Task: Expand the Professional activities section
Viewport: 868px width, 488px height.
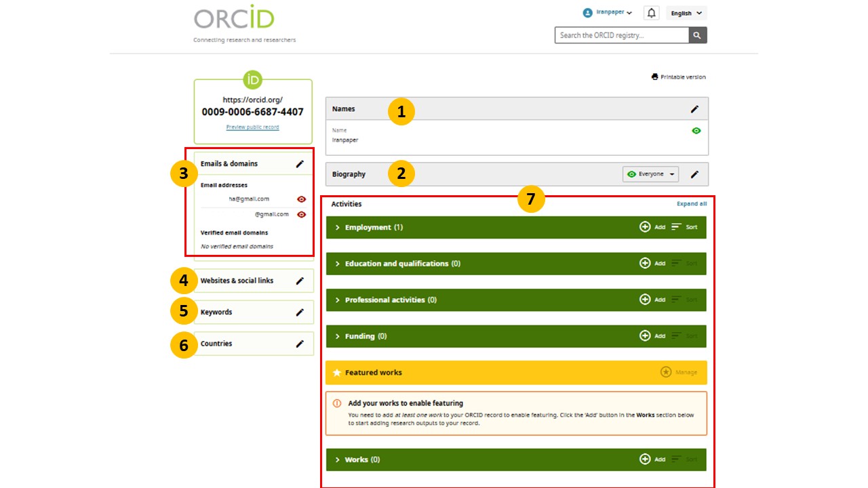Action: pyautogui.click(x=338, y=300)
